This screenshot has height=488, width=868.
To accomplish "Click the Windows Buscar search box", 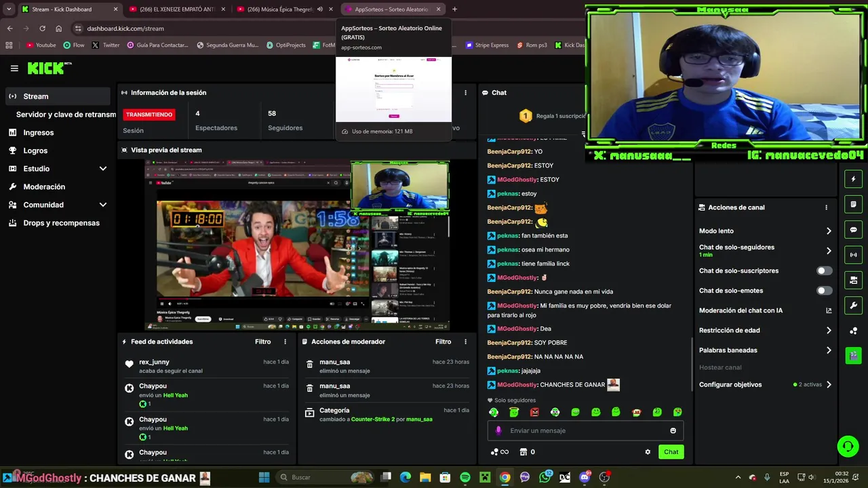I will point(325,477).
